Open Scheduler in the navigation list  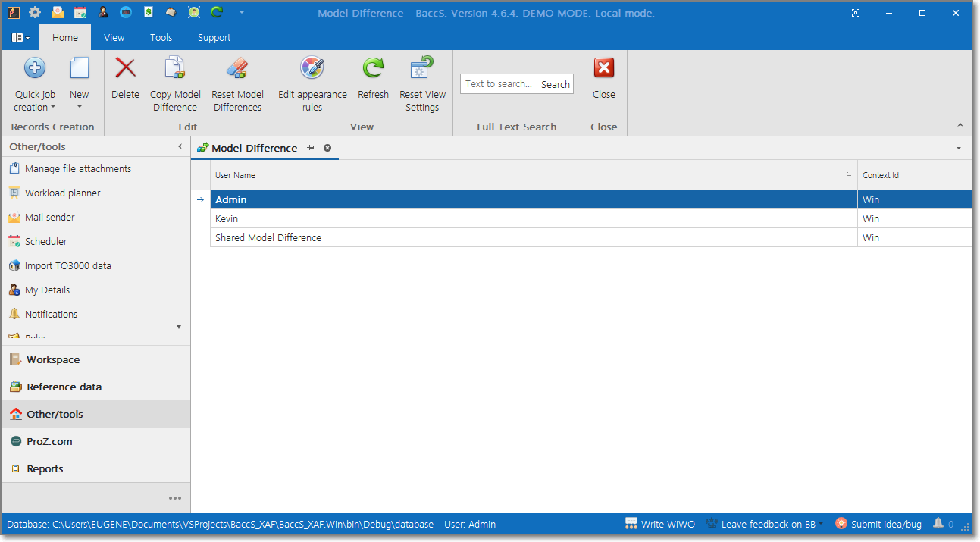46,241
